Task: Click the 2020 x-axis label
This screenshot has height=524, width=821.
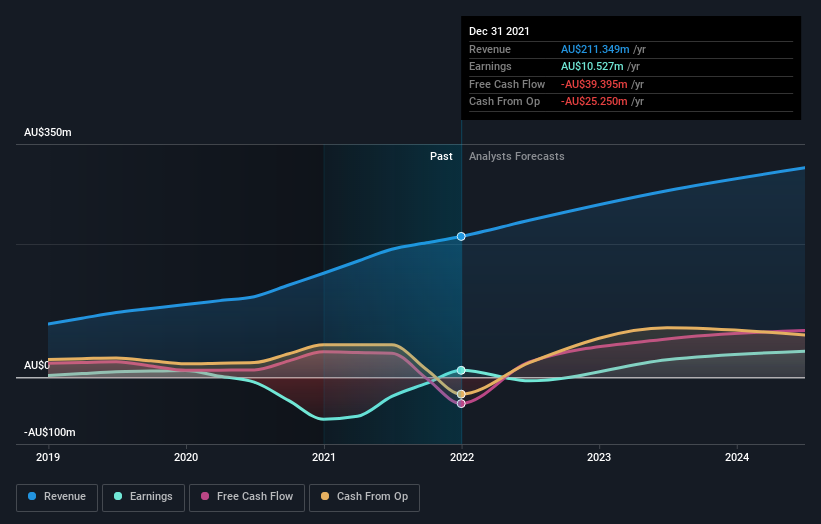Action: pos(186,457)
